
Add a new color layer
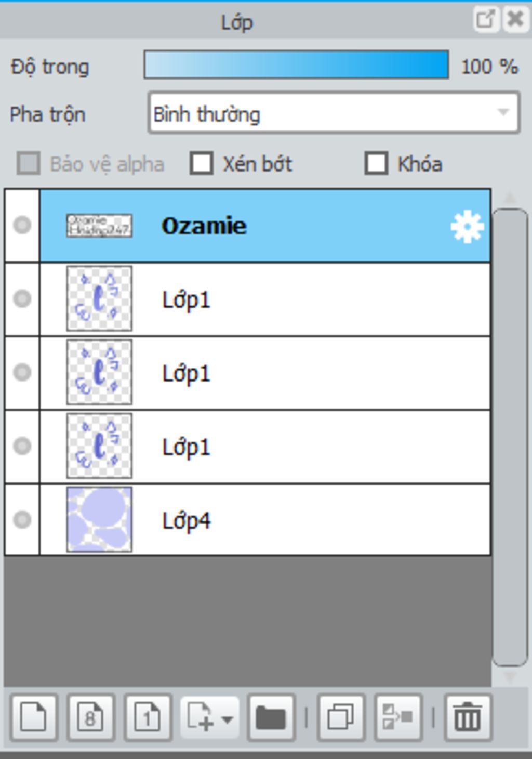click(x=33, y=717)
